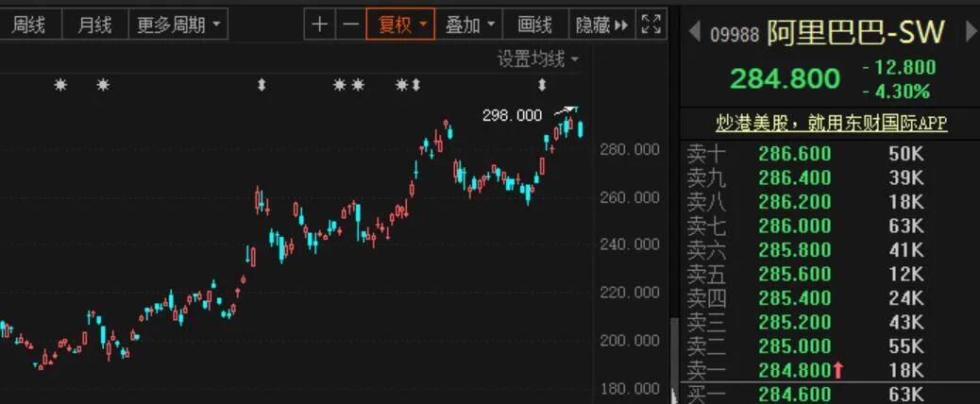Click the 39K volume at 卖九
980x404 pixels.
(x=905, y=178)
